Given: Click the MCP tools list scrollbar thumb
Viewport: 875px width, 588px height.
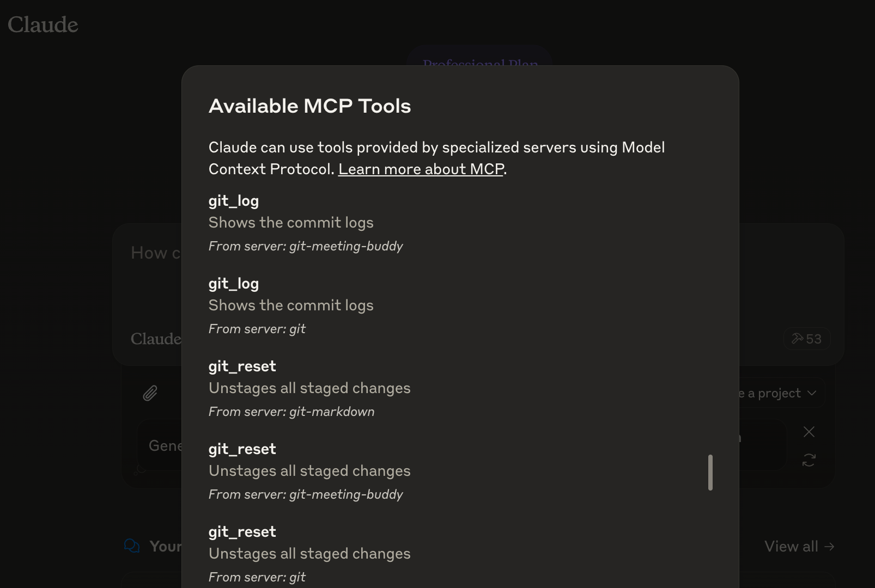Looking at the screenshot, I should pyautogui.click(x=710, y=473).
